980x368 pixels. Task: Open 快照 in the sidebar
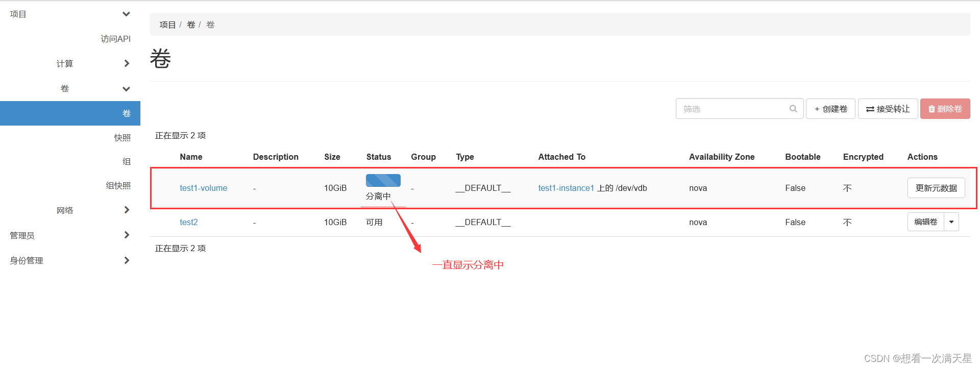pos(122,138)
